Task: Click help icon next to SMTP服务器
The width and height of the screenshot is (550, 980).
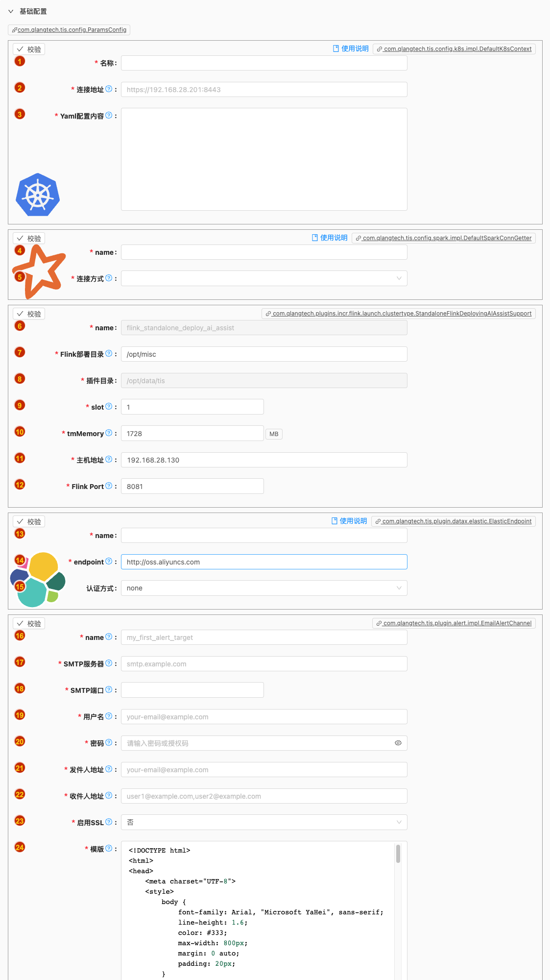Action: click(x=109, y=663)
